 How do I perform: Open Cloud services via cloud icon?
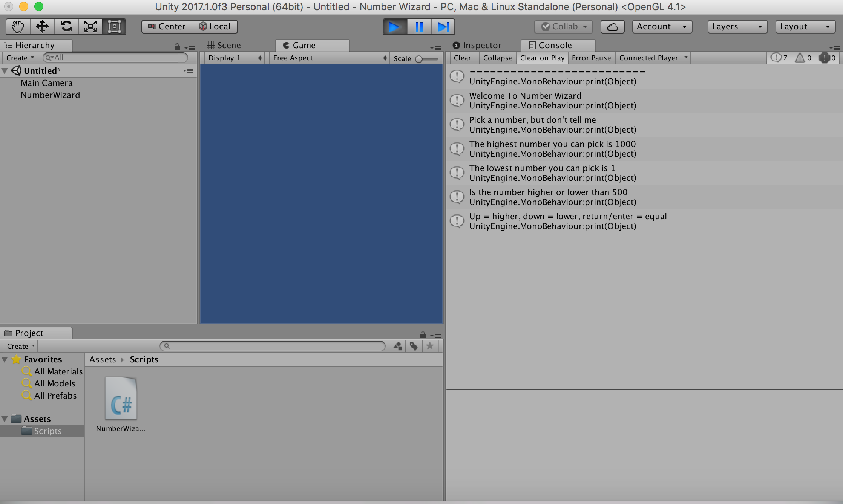pos(612,27)
